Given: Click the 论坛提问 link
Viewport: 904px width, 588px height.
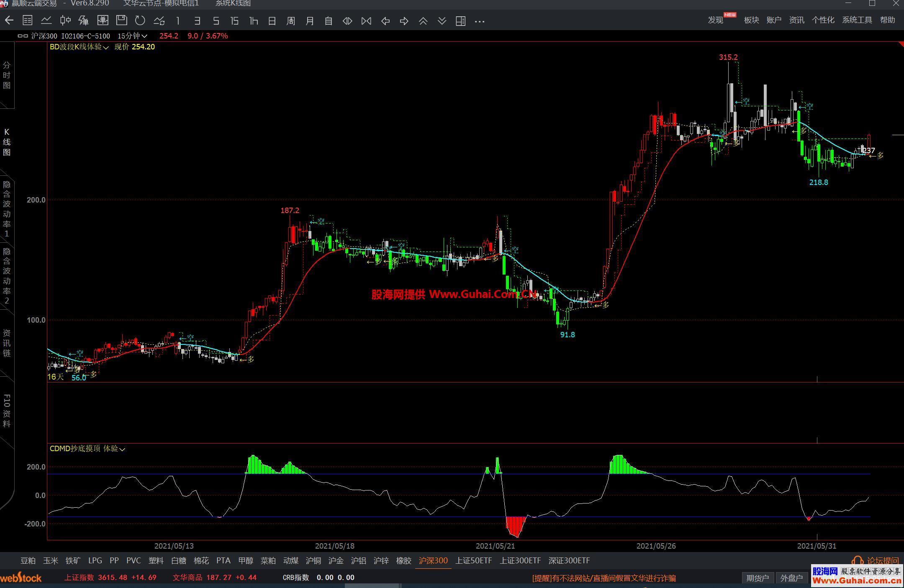Looking at the screenshot, I should click(x=882, y=560).
